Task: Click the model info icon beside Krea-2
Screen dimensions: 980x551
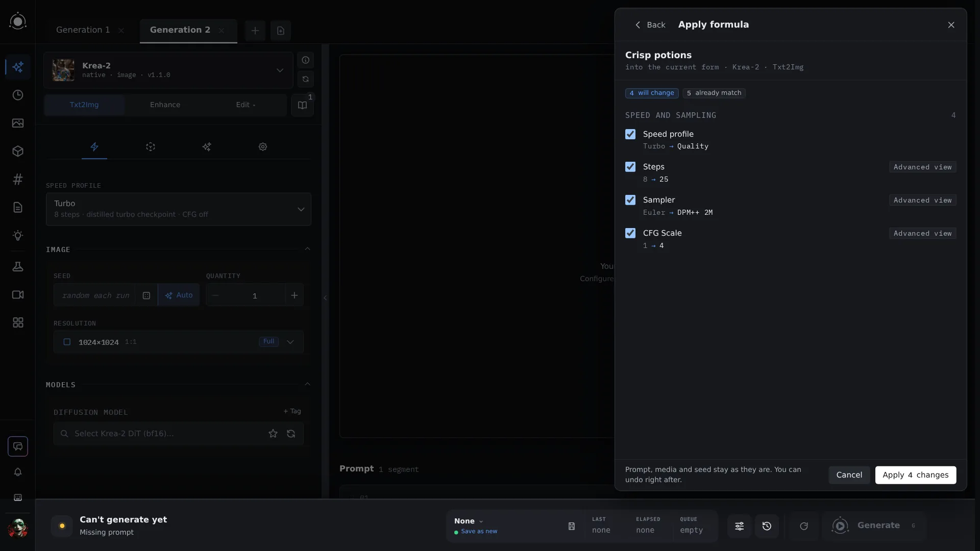Action: coord(305,60)
